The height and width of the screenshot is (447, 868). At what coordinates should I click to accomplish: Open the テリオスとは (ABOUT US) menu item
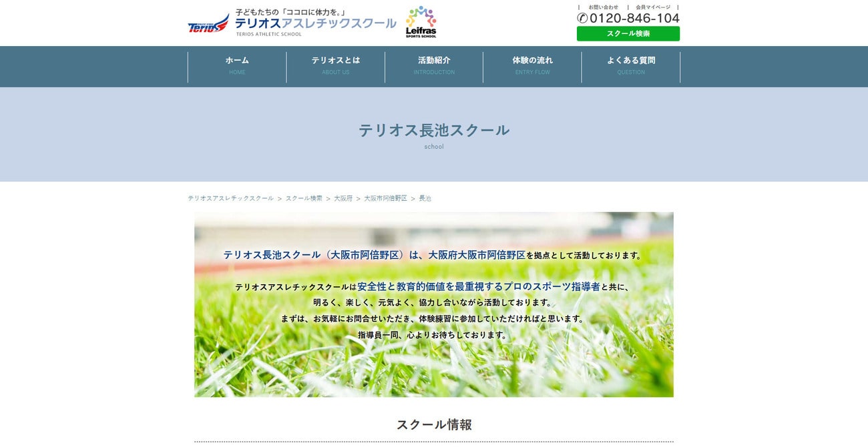335,65
